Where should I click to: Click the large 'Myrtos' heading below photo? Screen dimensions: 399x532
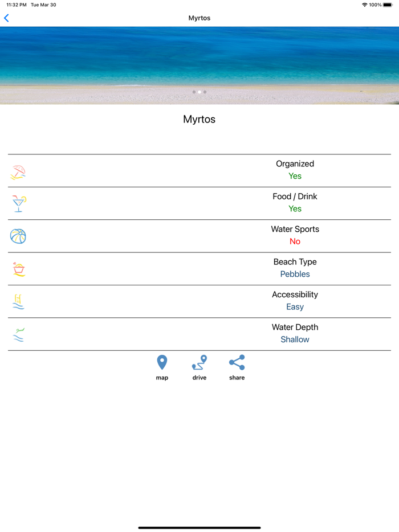(199, 119)
